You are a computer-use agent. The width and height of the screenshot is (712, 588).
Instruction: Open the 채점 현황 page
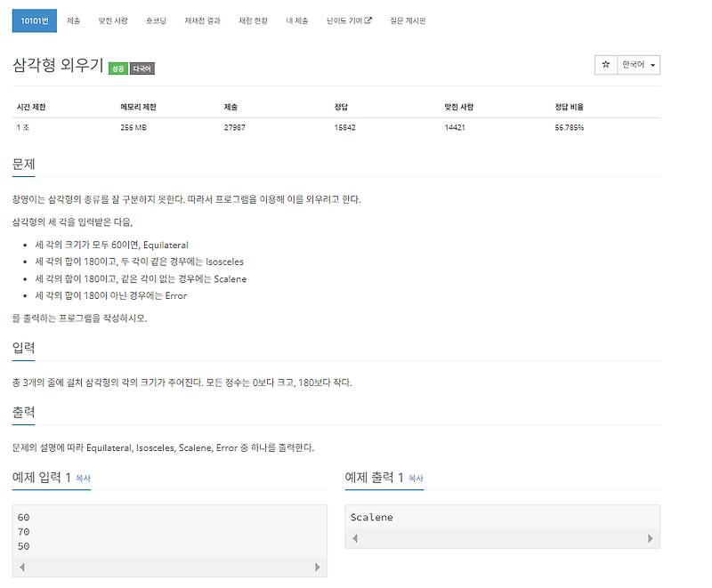pos(251,20)
